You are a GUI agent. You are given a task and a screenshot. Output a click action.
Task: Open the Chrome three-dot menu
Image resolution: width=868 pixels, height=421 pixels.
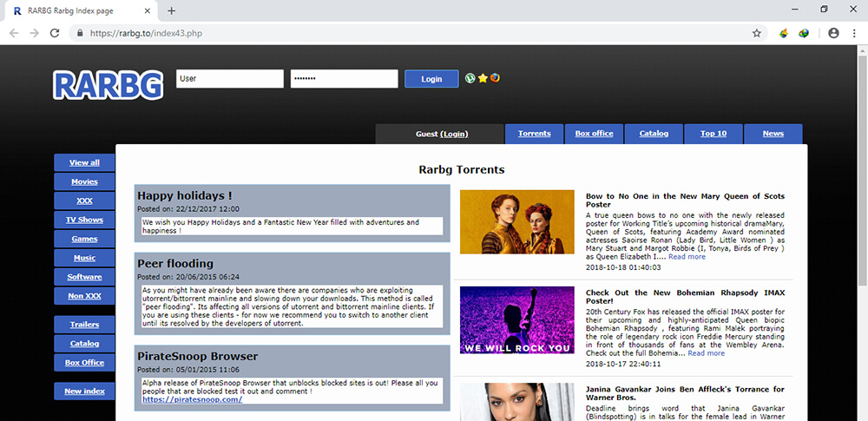pos(854,33)
